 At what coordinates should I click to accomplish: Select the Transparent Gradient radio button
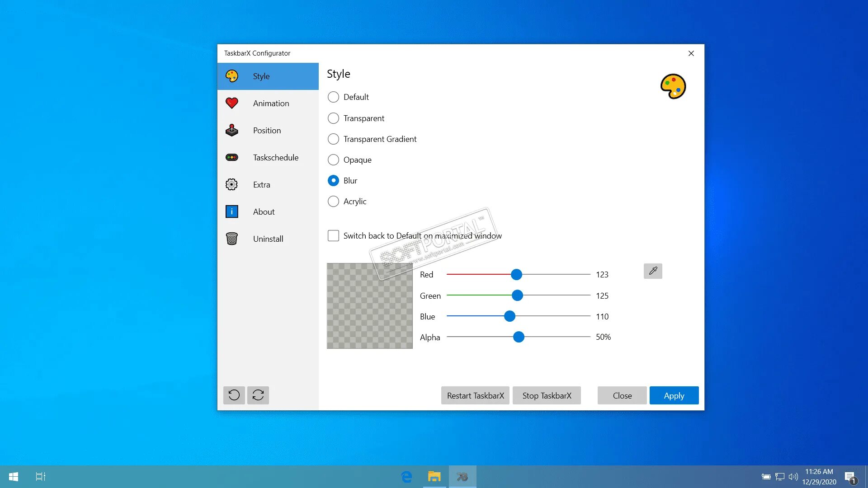(333, 139)
